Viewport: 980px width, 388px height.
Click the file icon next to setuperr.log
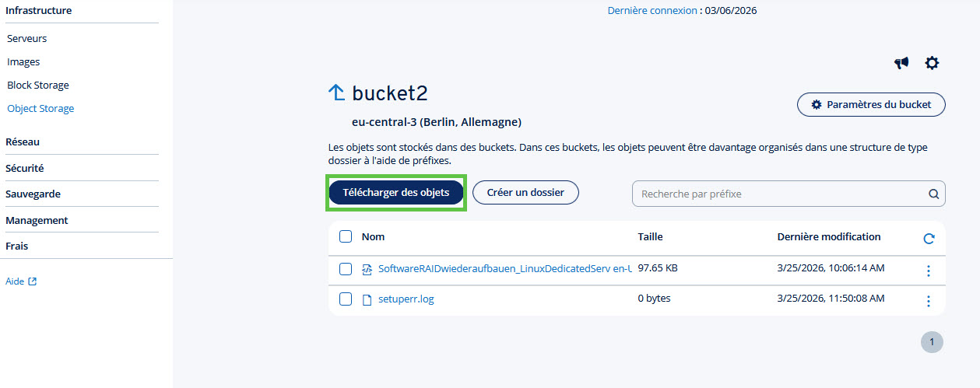coord(367,299)
